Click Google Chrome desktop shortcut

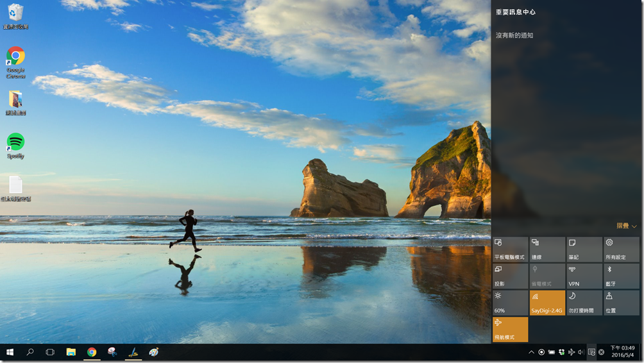tap(15, 62)
